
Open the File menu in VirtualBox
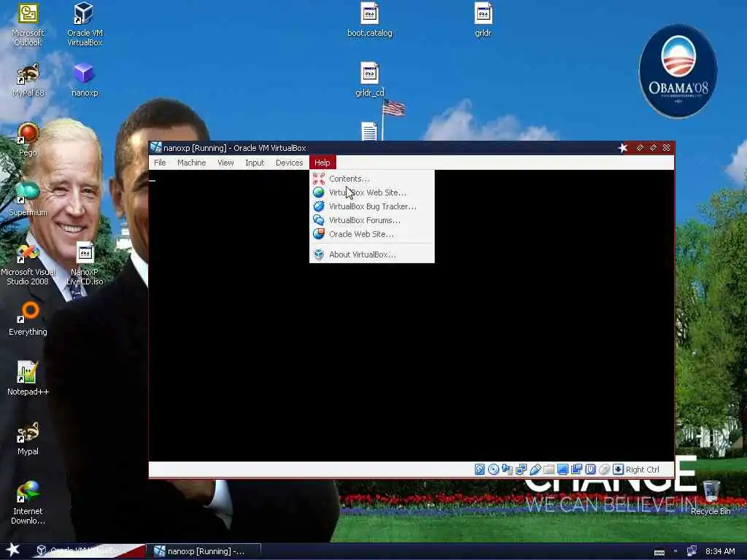160,163
